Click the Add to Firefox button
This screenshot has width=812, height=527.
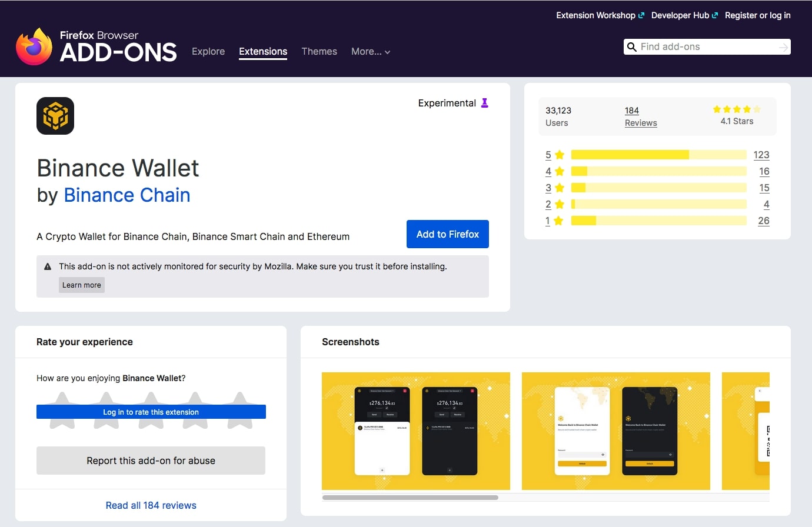(447, 234)
